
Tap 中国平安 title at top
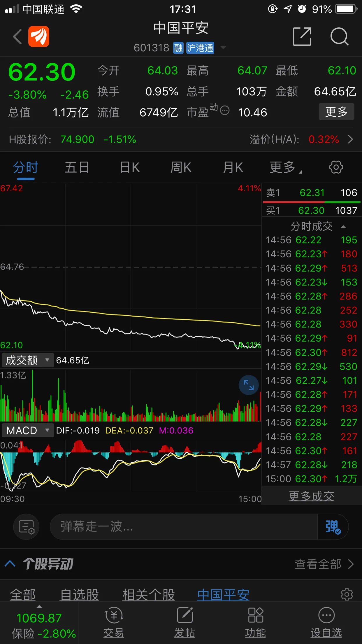pyautogui.click(x=181, y=28)
